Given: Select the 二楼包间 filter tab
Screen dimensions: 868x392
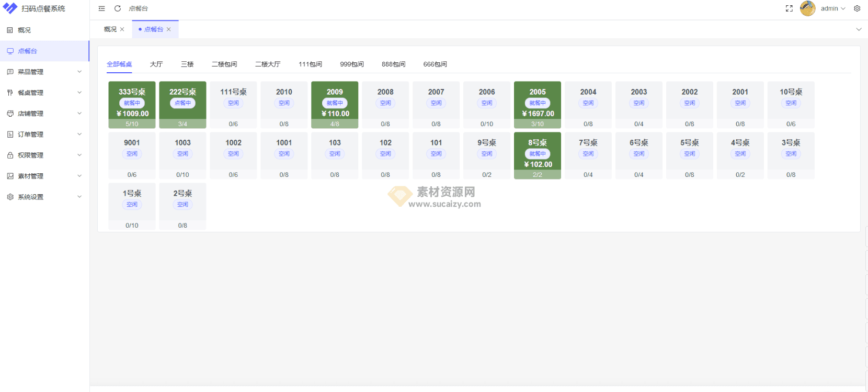Looking at the screenshot, I should click(x=224, y=64).
